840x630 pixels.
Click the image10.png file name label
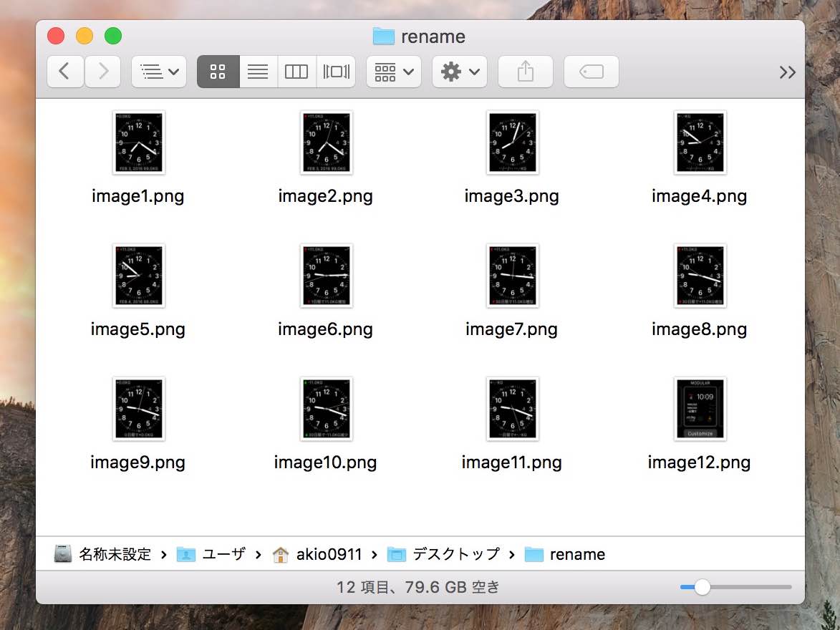[325, 463]
